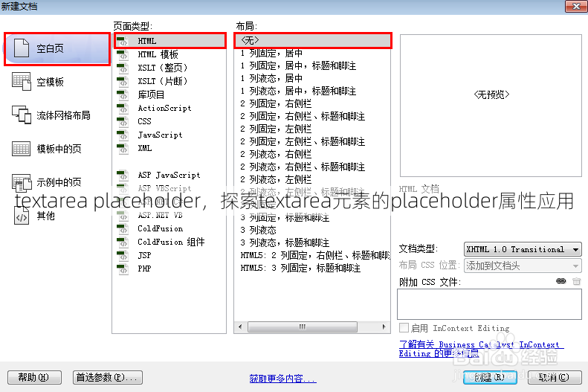Screen dimensions: 588x392
Task: Select layout 2 列液态，右侧栏、标题和脚注
Action: point(303,167)
